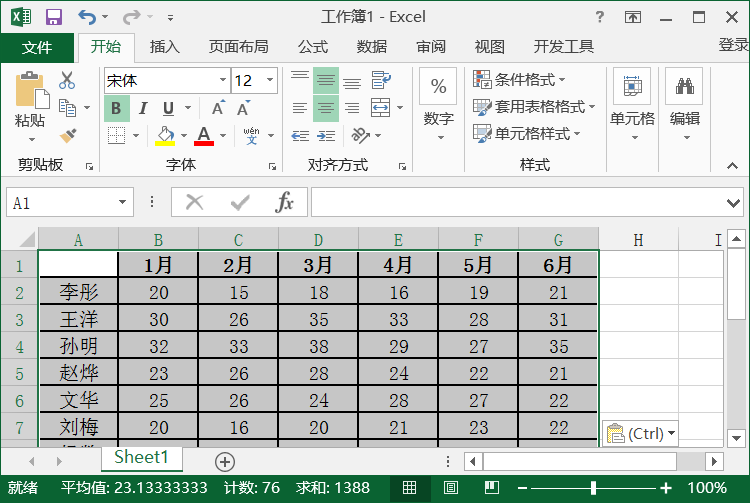Image resolution: width=750 pixels, height=503 pixels.
Task: Click the formula bar input field
Action: tap(518, 202)
